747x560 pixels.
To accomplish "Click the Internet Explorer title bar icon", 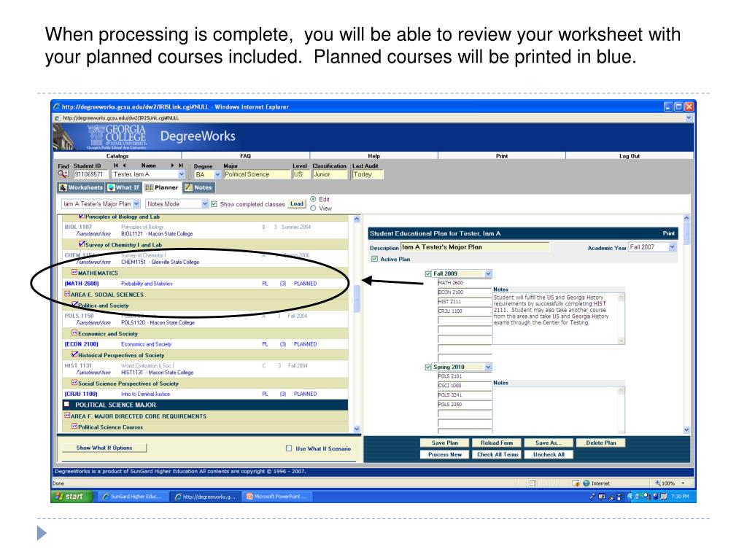I will click(57, 106).
